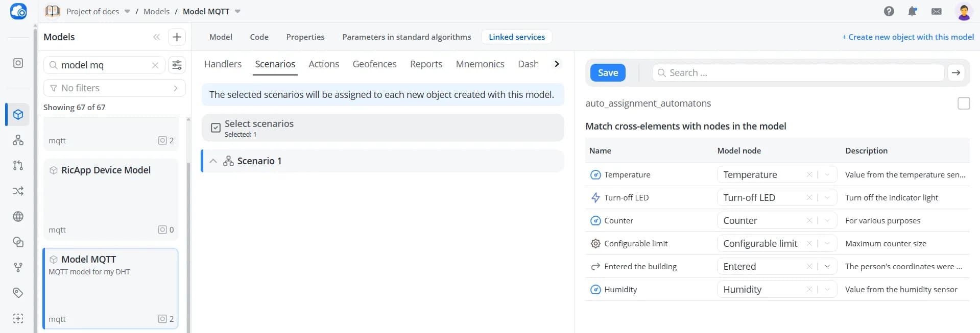
Task: Open the pull request icon in sidebar
Action: pyautogui.click(x=18, y=165)
